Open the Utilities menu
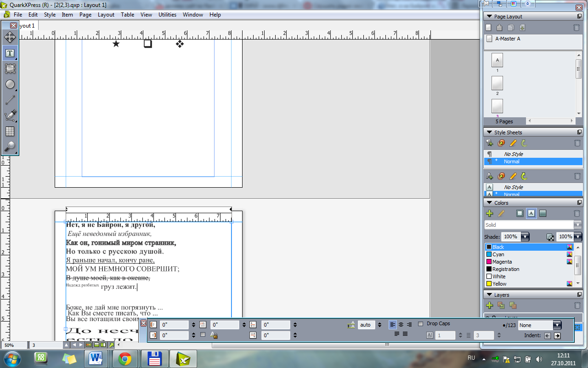The width and height of the screenshot is (588, 368). [168, 15]
